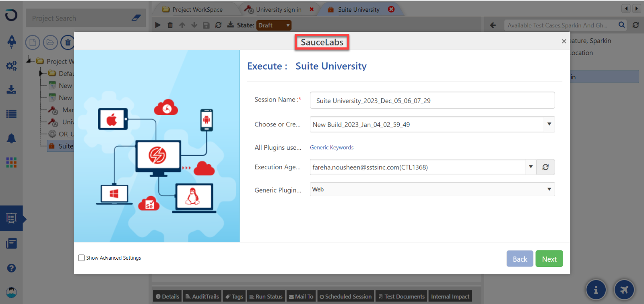
Task: Open the user profile avatar
Action: tap(11, 292)
